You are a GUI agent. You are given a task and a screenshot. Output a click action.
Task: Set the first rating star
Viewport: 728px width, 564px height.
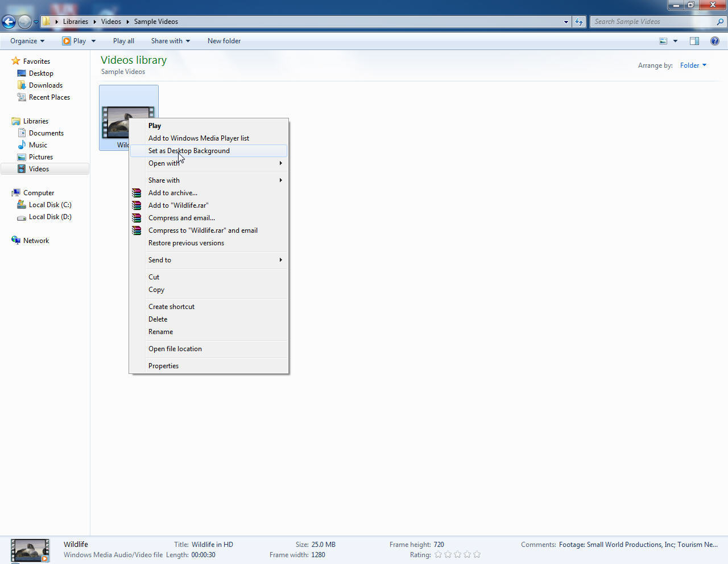tap(438, 555)
